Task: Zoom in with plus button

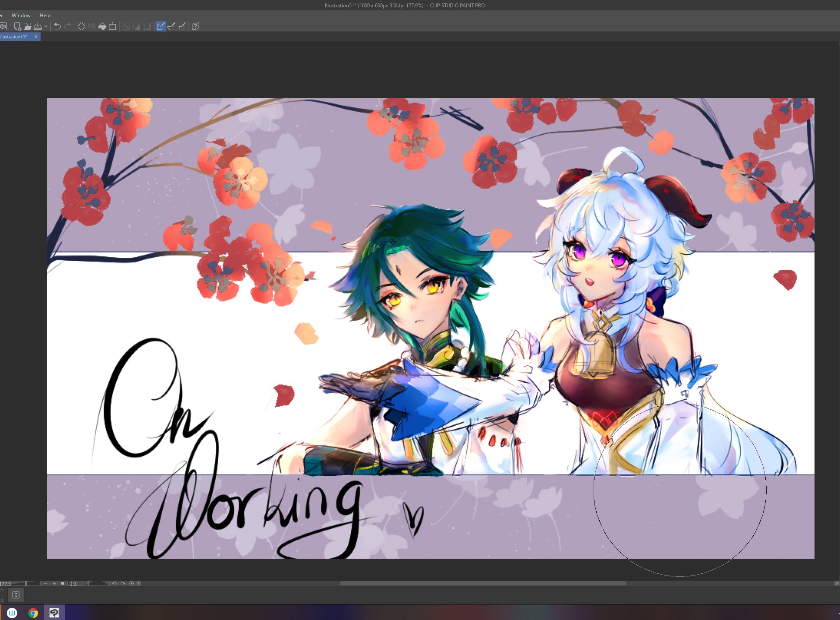Action: click(x=54, y=583)
